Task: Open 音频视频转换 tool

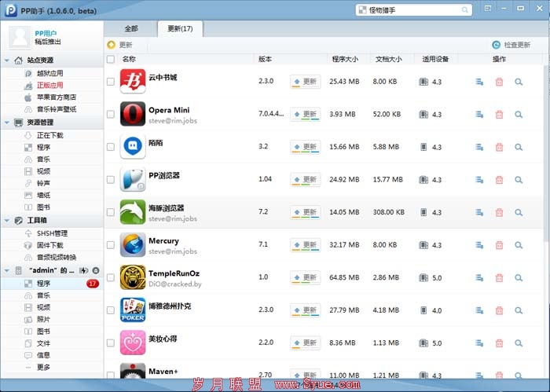Action: pos(56,257)
